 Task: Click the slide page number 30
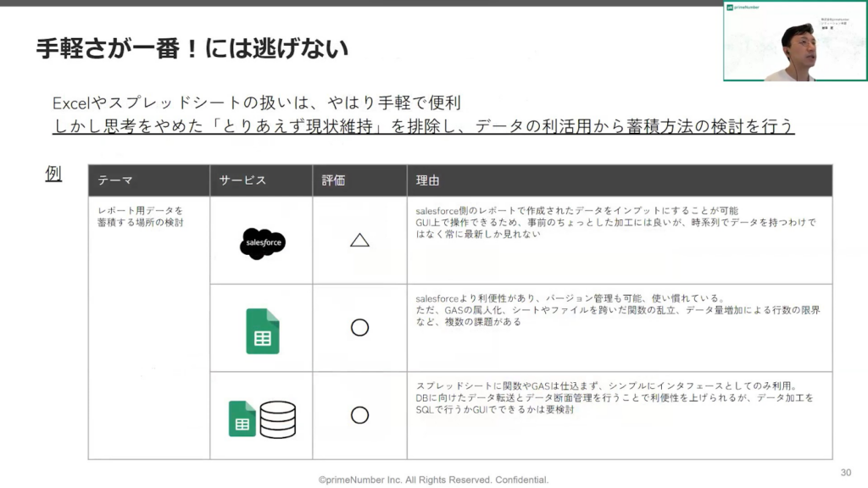pos(845,473)
